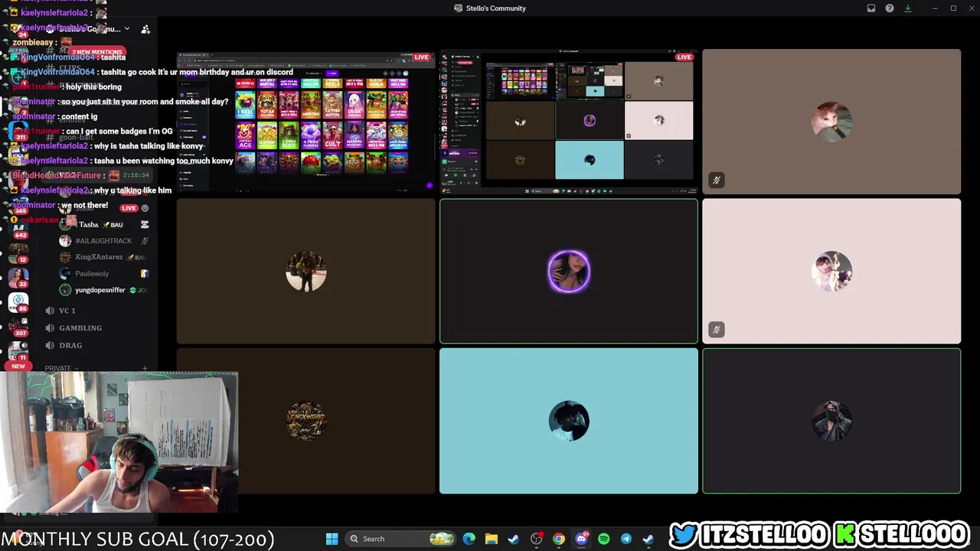Click the 2 New Mentions pill

tap(96, 51)
